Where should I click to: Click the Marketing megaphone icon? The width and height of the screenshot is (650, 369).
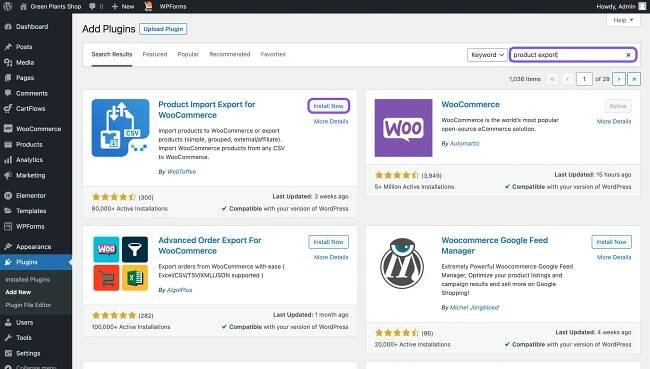8,175
